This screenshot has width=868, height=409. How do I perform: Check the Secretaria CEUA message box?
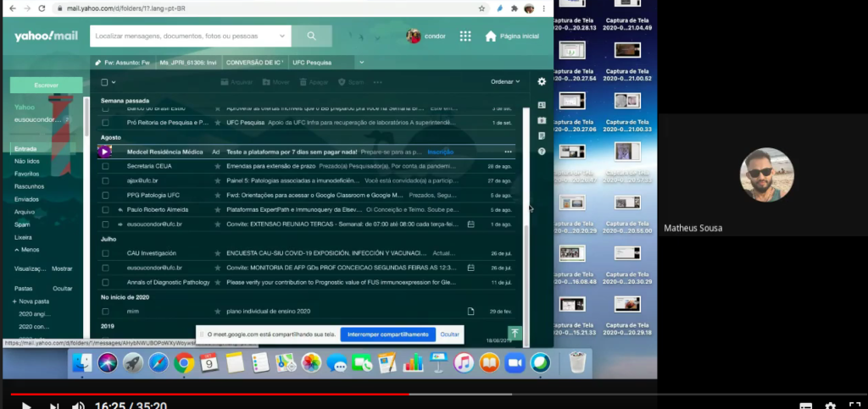[105, 166]
